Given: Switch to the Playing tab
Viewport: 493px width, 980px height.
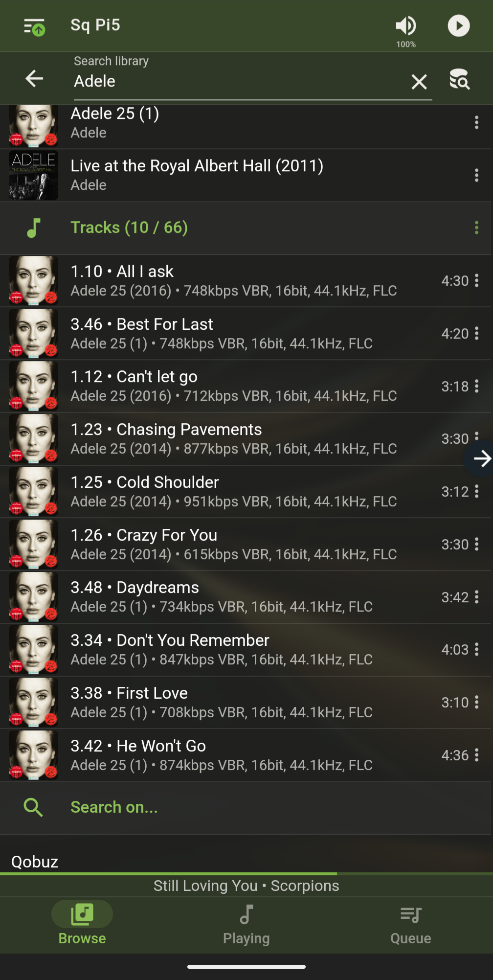Looking at the screenshot, I should click(x=246, y=925).
